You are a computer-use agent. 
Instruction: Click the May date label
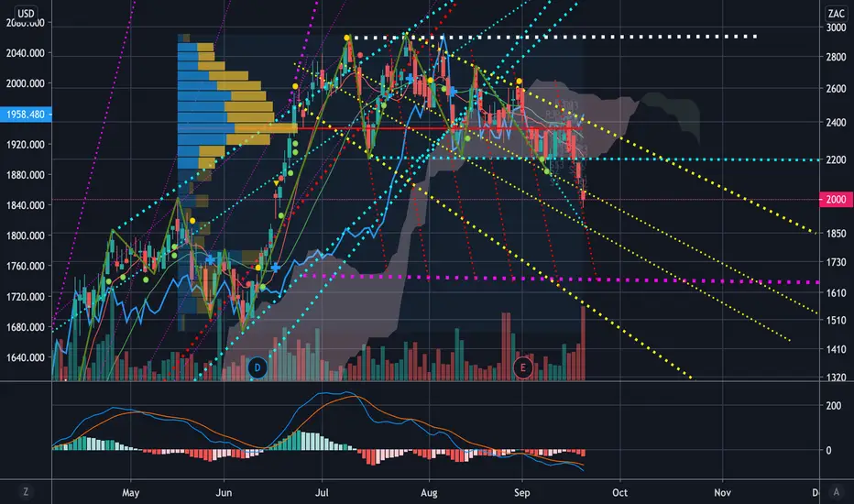131,493
